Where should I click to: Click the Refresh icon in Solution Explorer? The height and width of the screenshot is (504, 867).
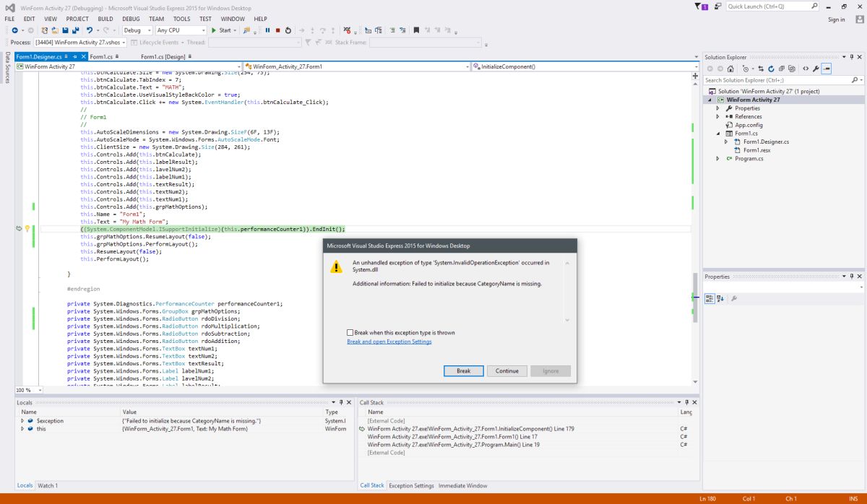pyautogui.click(x=770, y=69)
